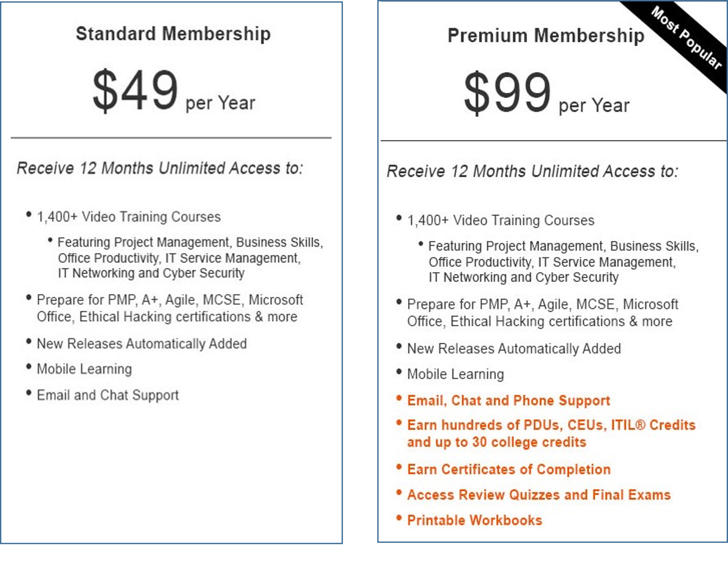Click Premium plan's Mobile Learning bullet

pos(455,374)
